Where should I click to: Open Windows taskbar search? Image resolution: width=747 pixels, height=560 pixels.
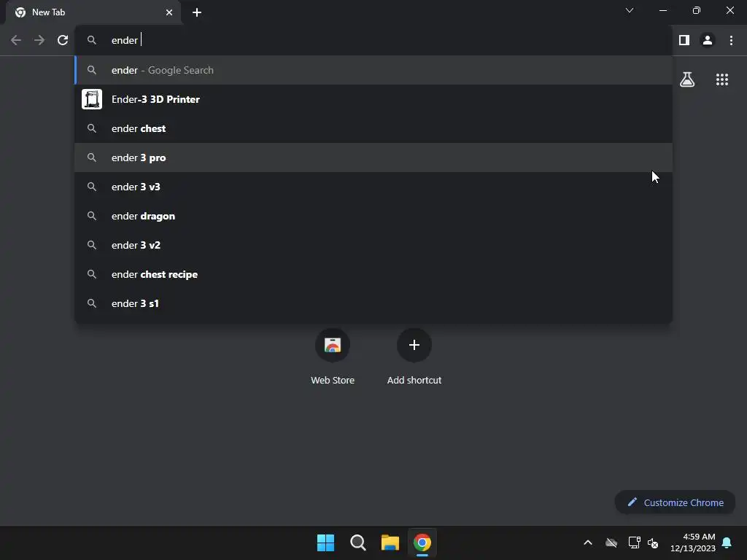click(x=357, y=542)
